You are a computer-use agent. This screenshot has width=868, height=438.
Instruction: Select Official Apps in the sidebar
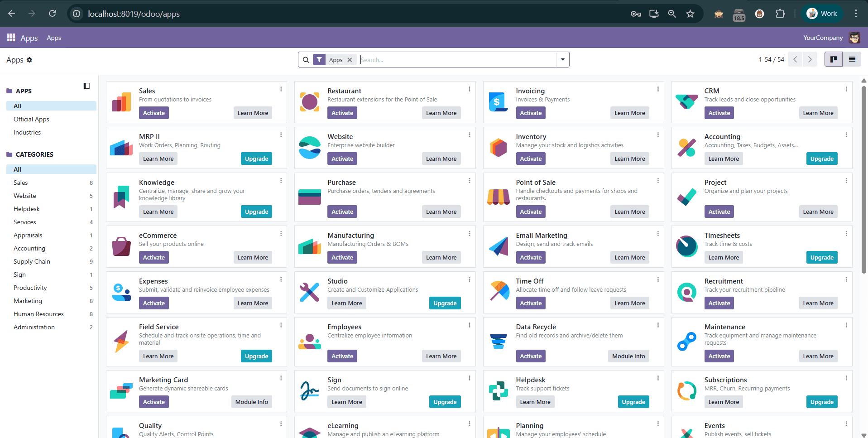point(31,119)
